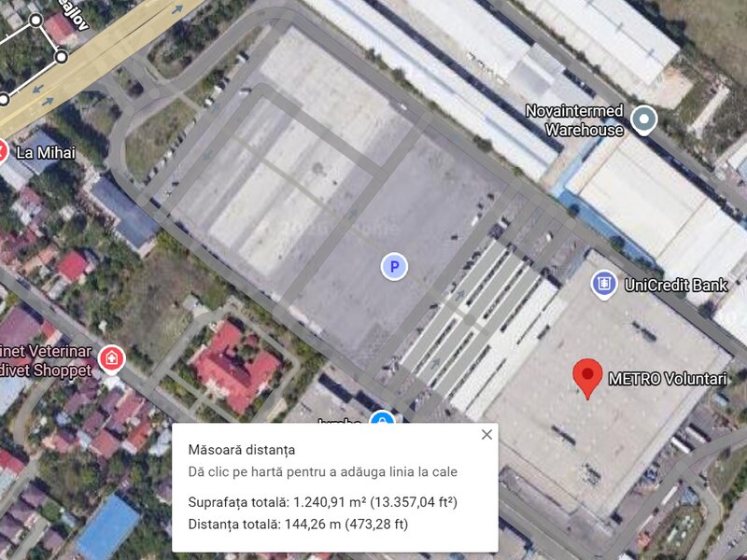Click the blue parking P marker
Viewport: 747px width, 560px height.
point(394,267)
